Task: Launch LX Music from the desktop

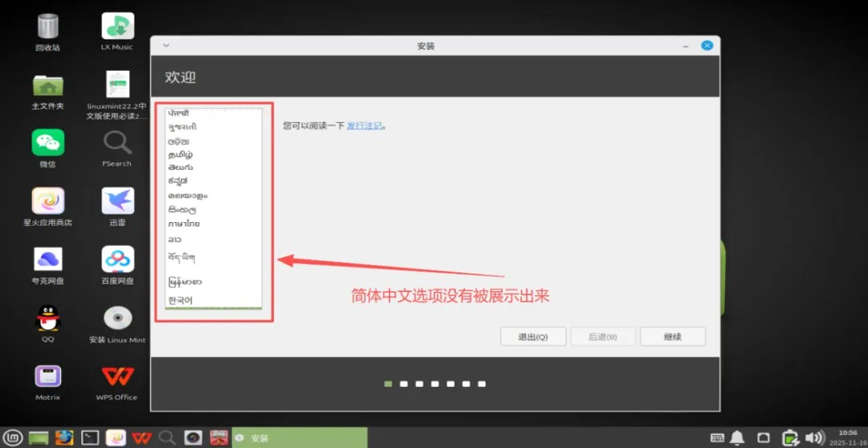Action: [117, 26]
